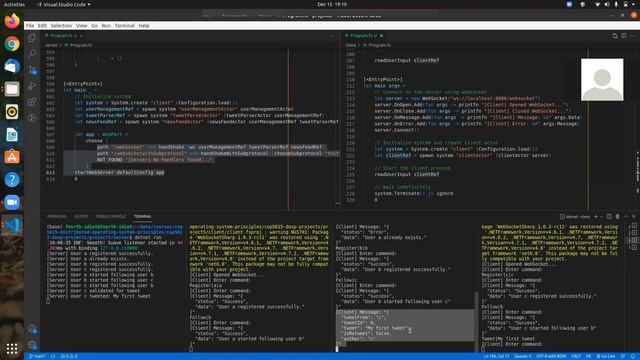Close the terminal panel

pyautogui.click(x=633, y=216)
